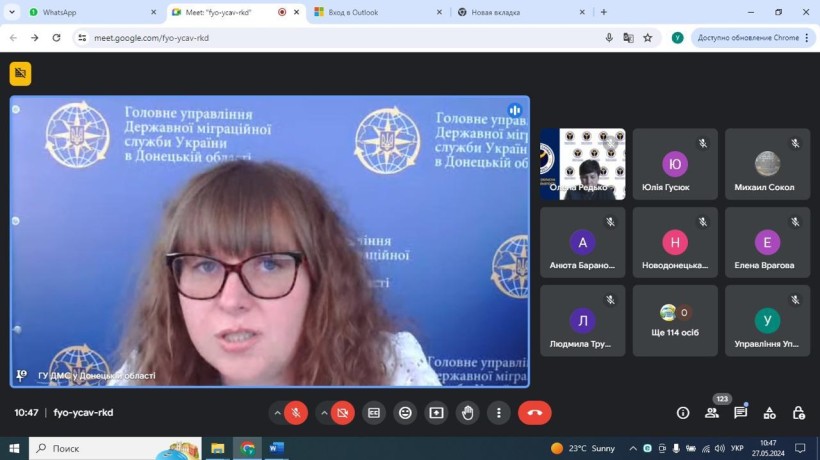820x460 pixels.
Task: Go back to previous page
Action: [x=14, y=38]
